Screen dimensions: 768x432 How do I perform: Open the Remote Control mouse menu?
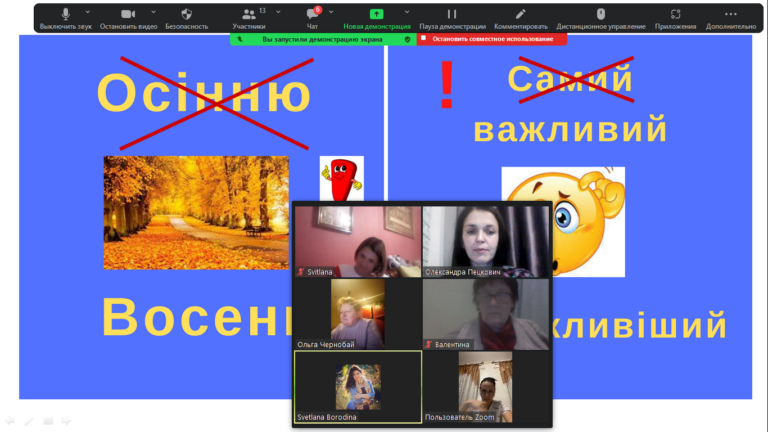point(600,17)
